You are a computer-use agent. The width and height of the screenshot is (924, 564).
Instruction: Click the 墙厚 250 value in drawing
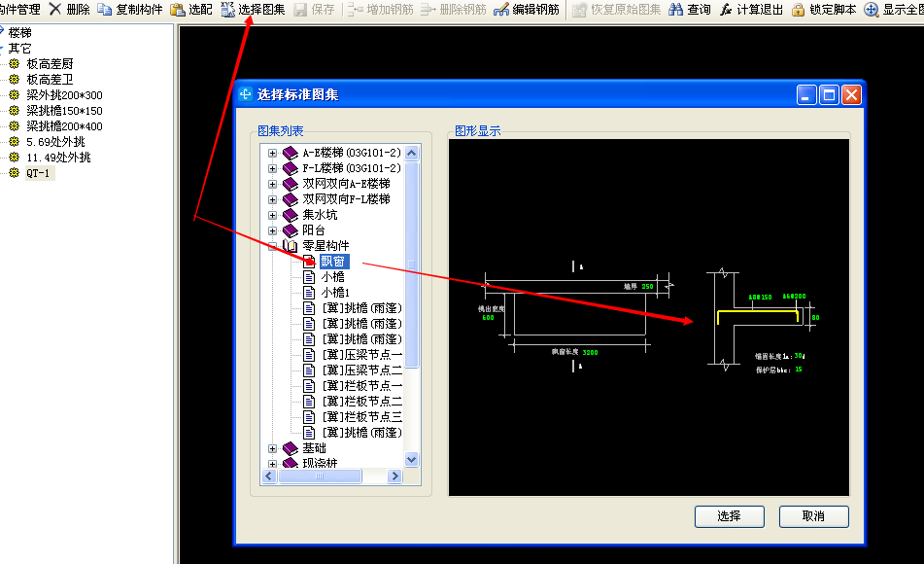tap(647, 287)
